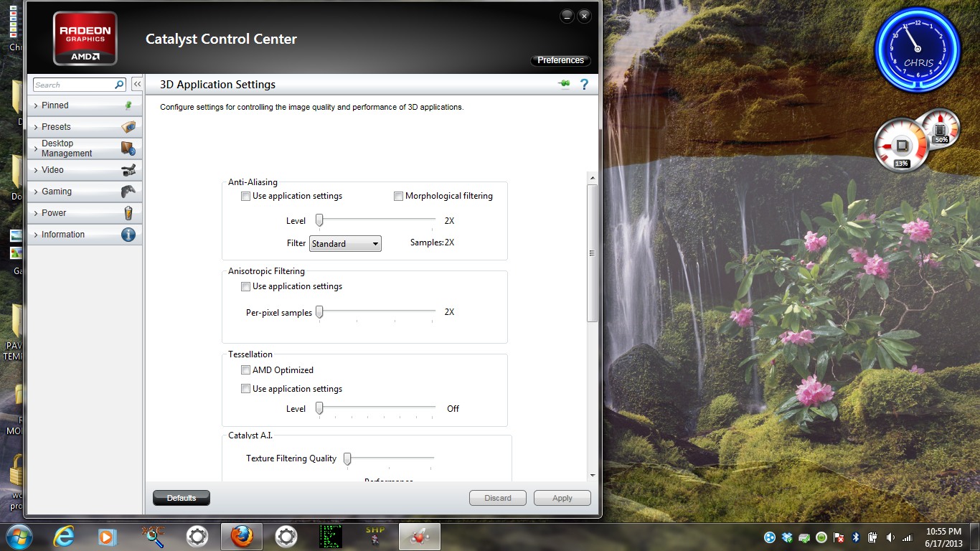Pin this page using the green pushpin icon

click(564, 85)
